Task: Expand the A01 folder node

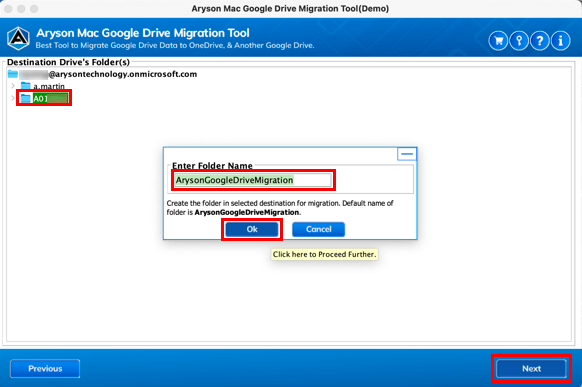Action: pyautogui.click(x=13, y=98)
